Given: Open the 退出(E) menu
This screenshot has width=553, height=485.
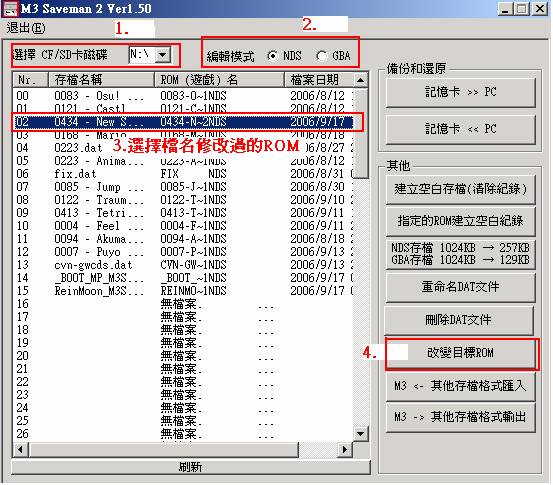Looking at the screenshot, I should tap(26, 28).
